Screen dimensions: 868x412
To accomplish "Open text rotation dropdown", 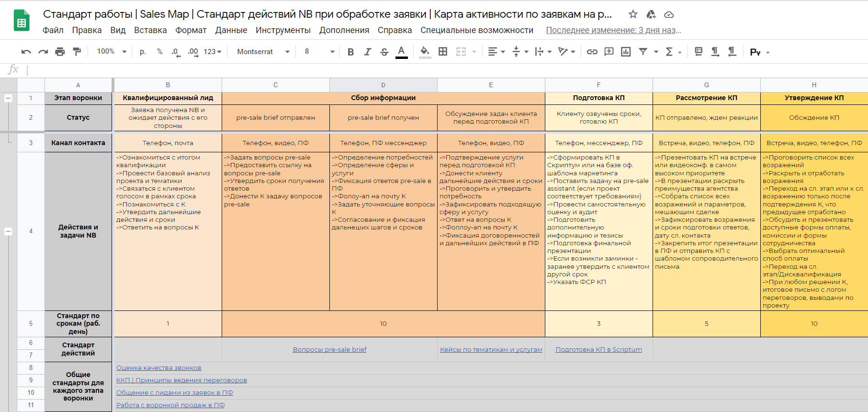I will click(x=567, y=52).
